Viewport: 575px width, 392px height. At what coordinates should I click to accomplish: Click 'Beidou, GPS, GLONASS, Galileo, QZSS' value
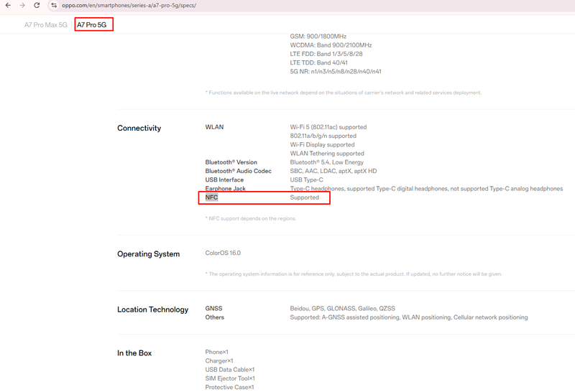(343, 309)
